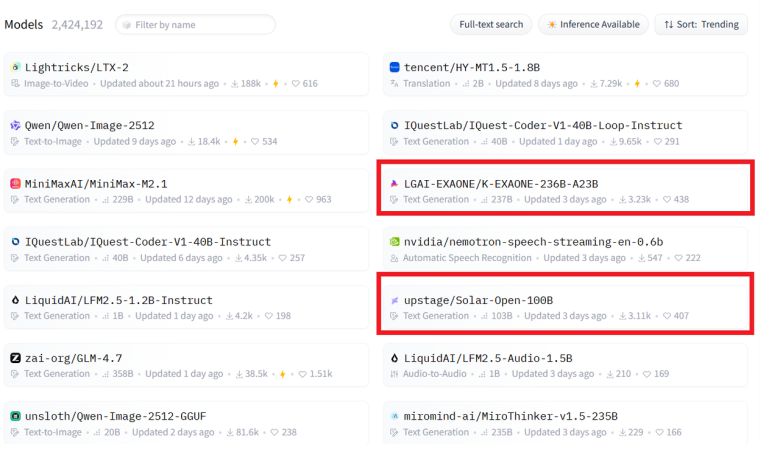Click the tencent blue avatar icon

395,67
